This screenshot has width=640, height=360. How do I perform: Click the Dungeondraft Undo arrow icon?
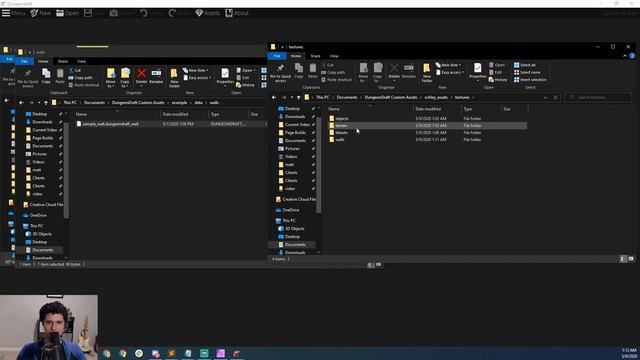(x=144, y=13)
